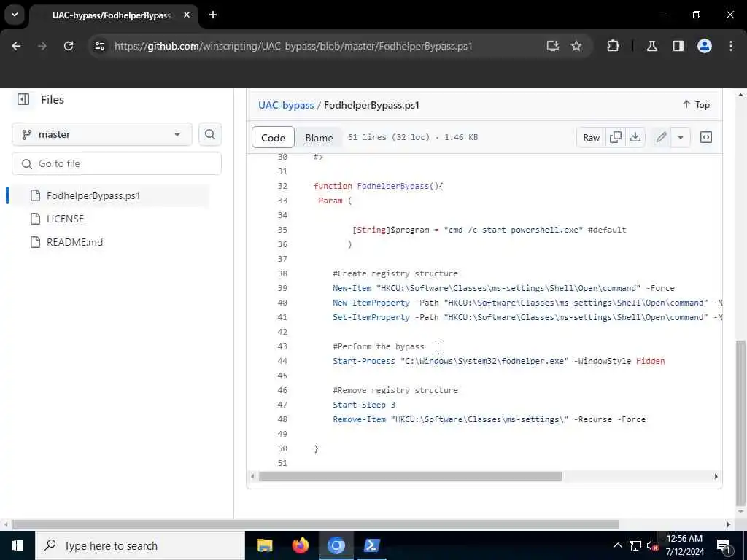
Task: Click code scrollbar right arrow
Action: coord(716,477)
